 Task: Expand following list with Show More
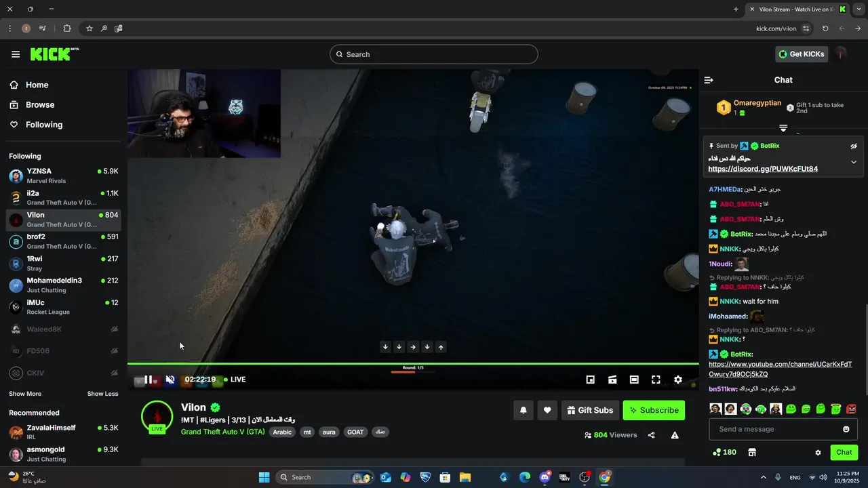pos(25,394)
